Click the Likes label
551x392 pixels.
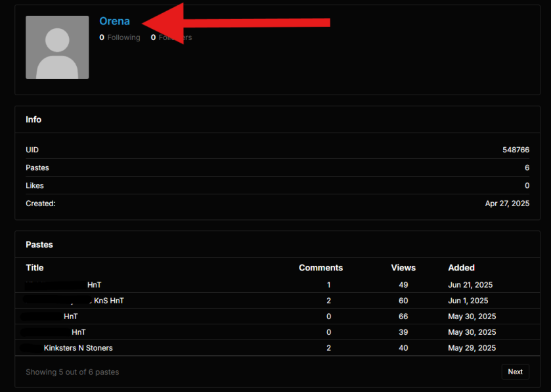coord(34,186)
